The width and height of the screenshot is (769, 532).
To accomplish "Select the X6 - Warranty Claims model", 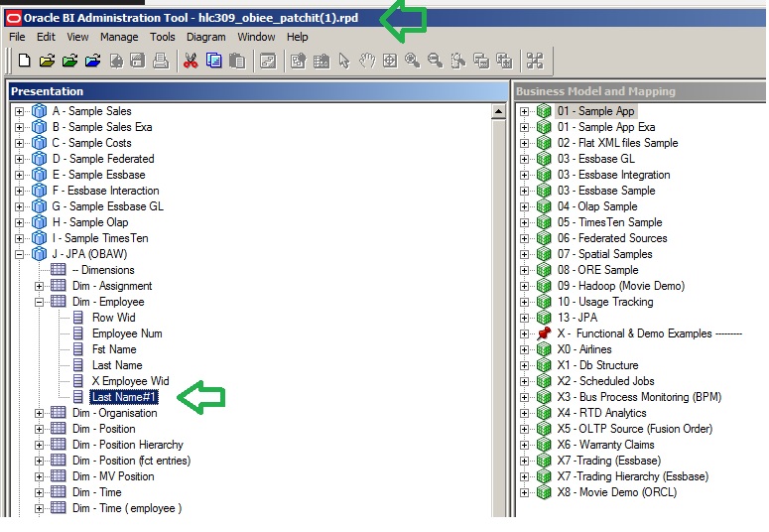I will pyautogui.click(x=605, y=445).
